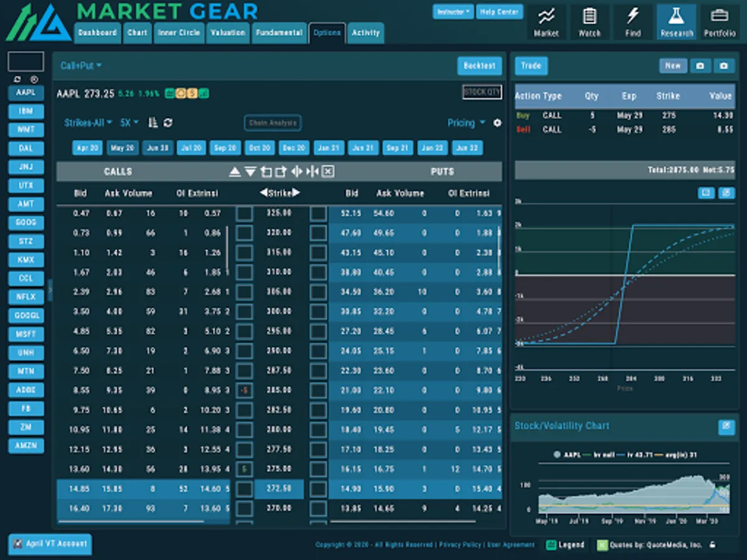Click second camera snapshot button in Trade panel
Screen dimensions: 747x560
[723, 65]
